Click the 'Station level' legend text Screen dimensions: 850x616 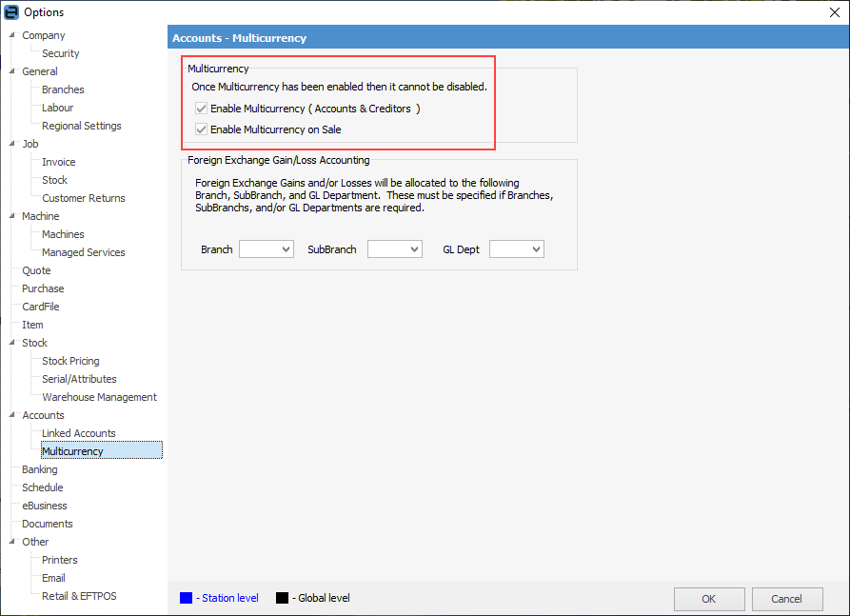[x=229, y=598]
